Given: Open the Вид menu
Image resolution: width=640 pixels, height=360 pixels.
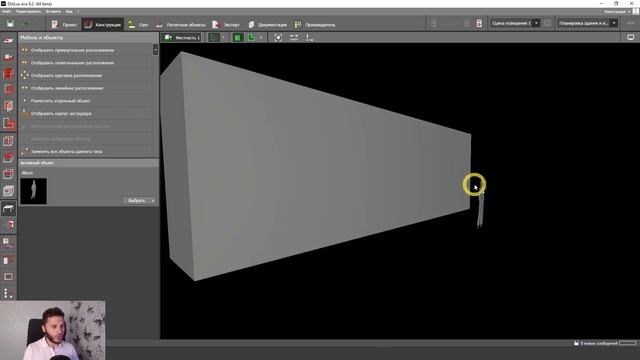Looking at the screenshot, I should (x=69, y=11).
